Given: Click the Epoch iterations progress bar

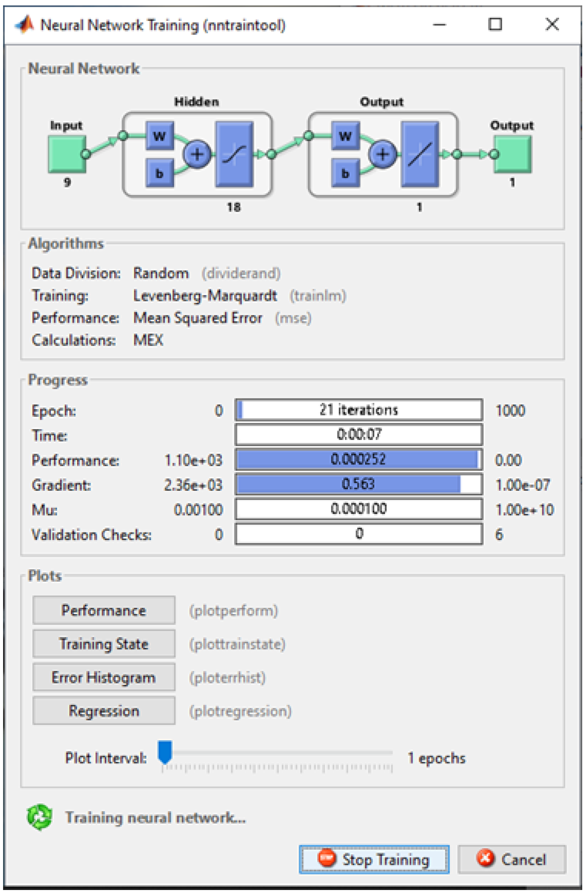Looking at the screenshot, I should pos(359,410).
